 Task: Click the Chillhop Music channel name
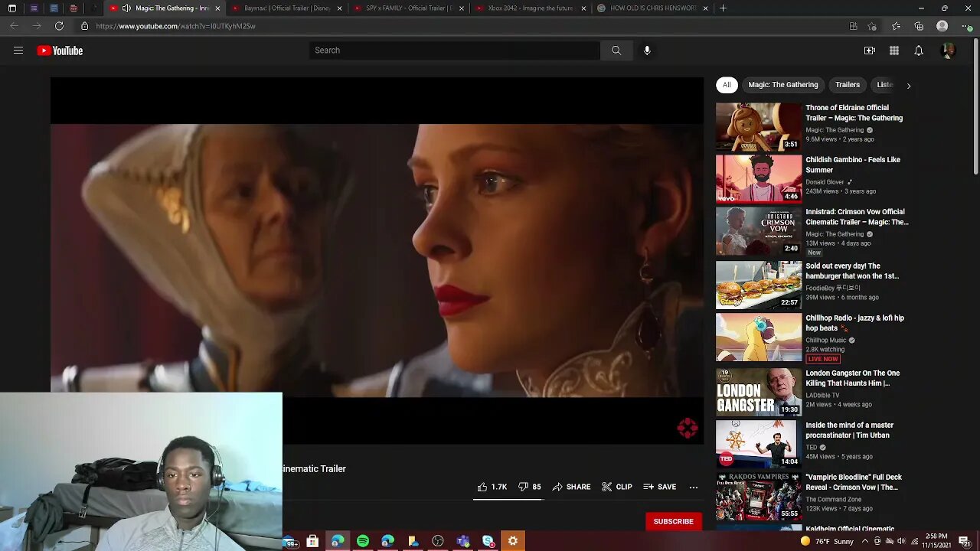click(x=826, y=341)
